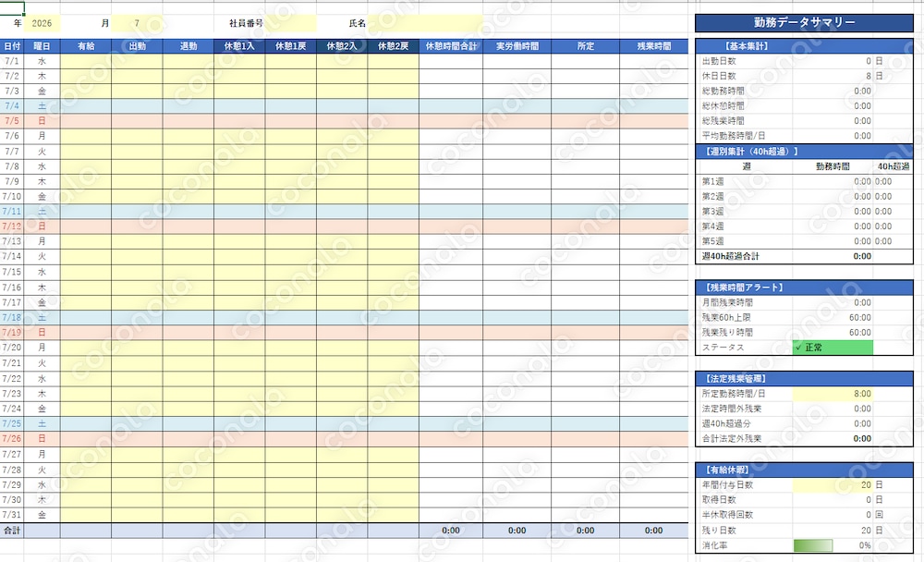Click the 休憩1入 cell in the 7/22 row

(x=239, y=379)
